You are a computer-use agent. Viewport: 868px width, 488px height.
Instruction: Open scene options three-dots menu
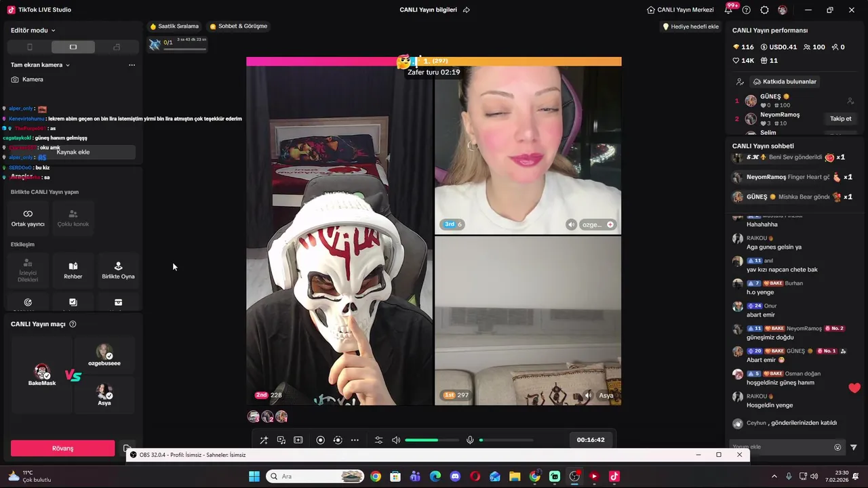(132, 65)
